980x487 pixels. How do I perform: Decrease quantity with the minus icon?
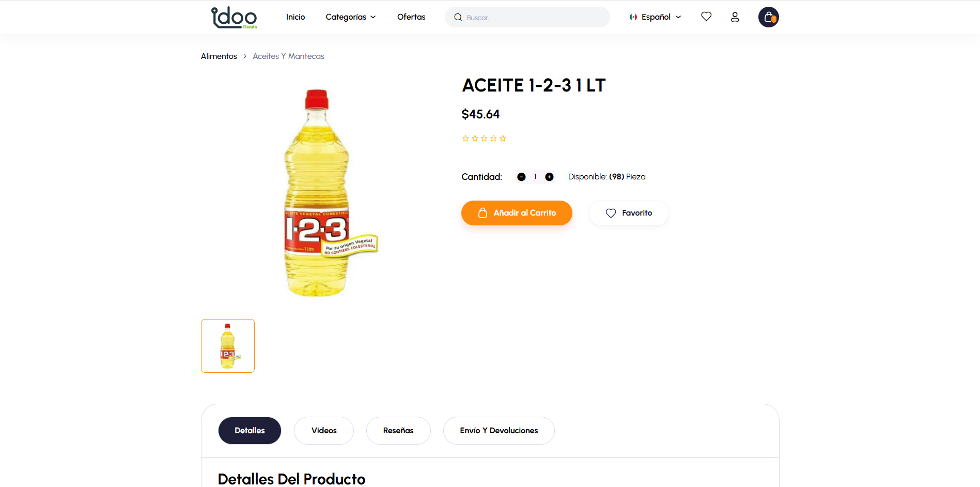click(x=521, y=177)
